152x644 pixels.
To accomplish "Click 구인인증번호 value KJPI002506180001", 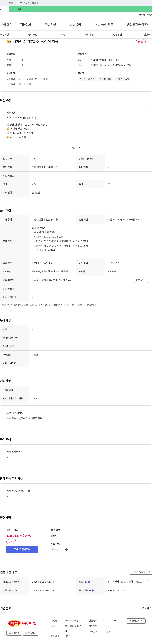I will (x=119, y=590).
